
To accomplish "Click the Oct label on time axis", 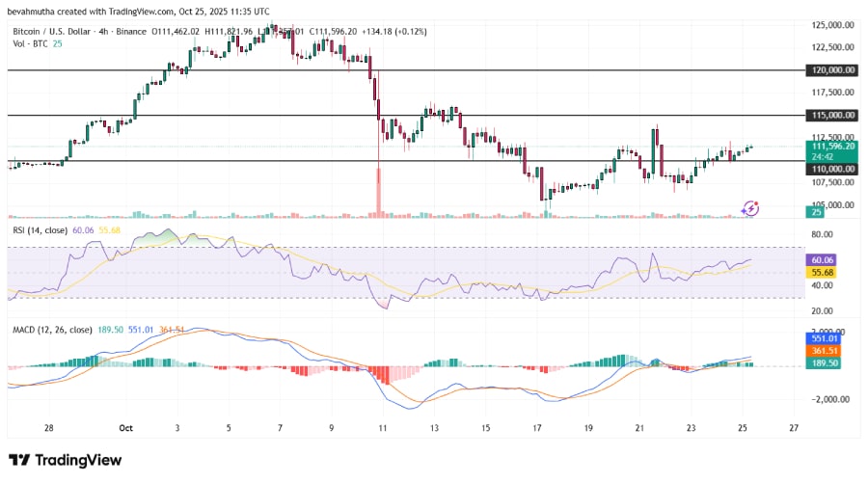I will (x=125, y=427).
